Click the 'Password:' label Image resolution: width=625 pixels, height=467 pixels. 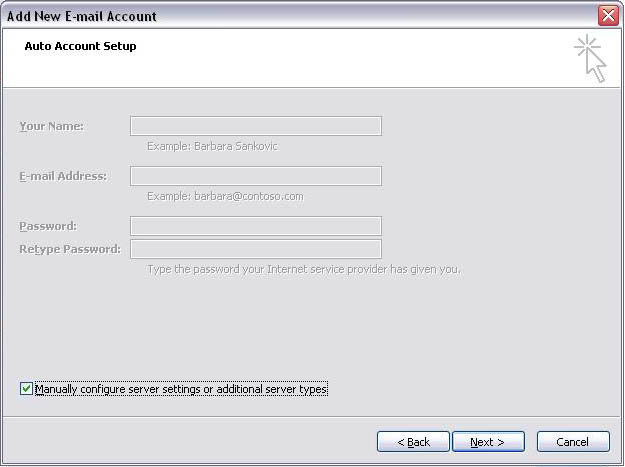pos(48,226)
